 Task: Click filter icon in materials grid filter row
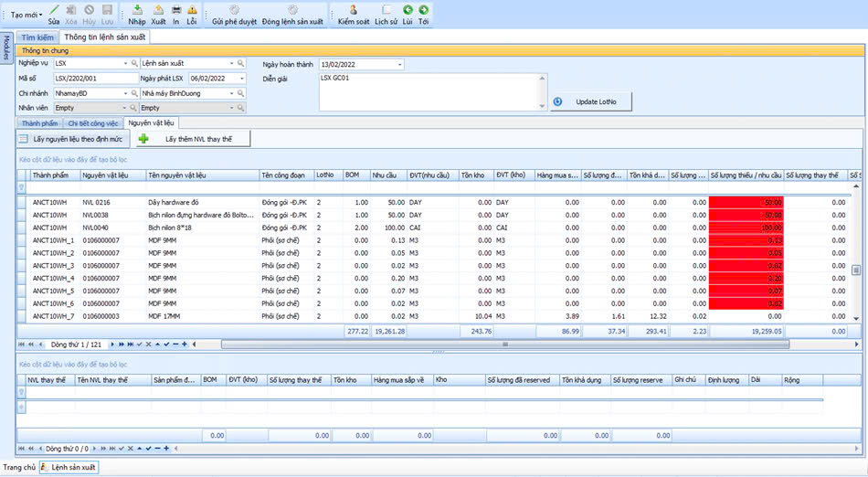click(22, 187)
